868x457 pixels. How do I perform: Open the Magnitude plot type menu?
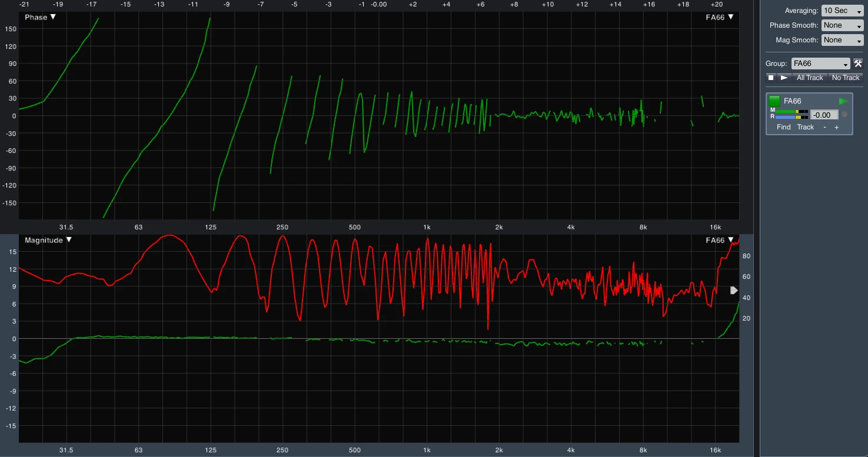click(48, 240)
